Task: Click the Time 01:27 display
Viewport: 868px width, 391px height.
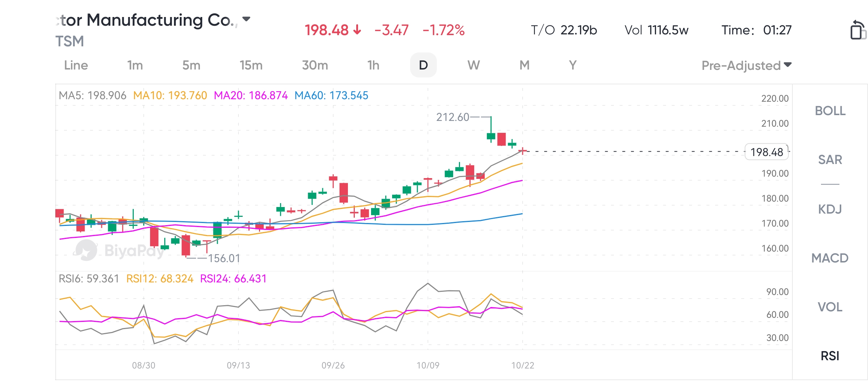Action: [x=757, y=30]
